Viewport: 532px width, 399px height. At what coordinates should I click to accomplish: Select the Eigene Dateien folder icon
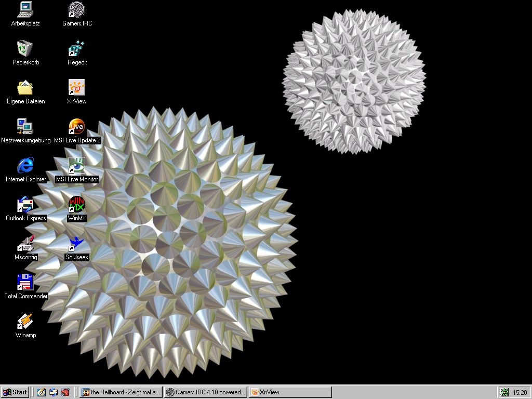point(25,88)
